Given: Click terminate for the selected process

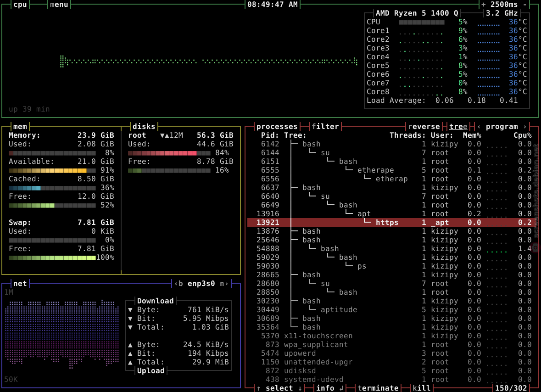Looking at the screenshot, I should (x=378, y=388).
